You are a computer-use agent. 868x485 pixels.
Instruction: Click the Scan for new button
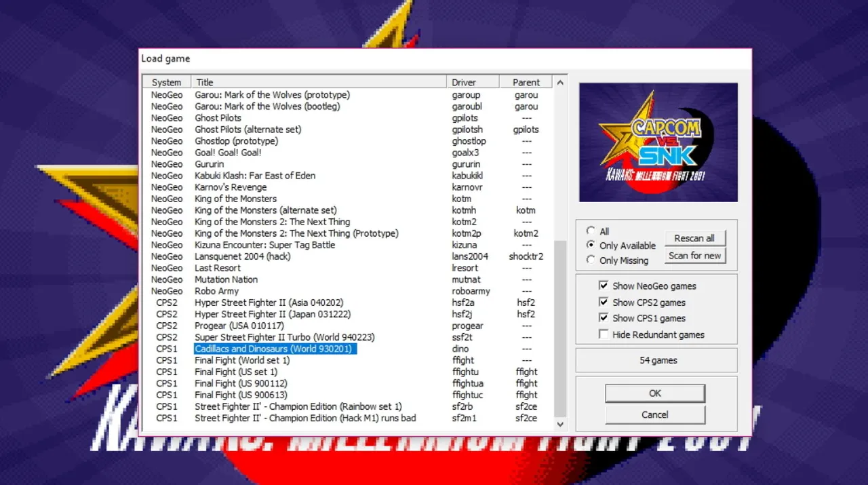pyautogui.click(x=694, y=256)
